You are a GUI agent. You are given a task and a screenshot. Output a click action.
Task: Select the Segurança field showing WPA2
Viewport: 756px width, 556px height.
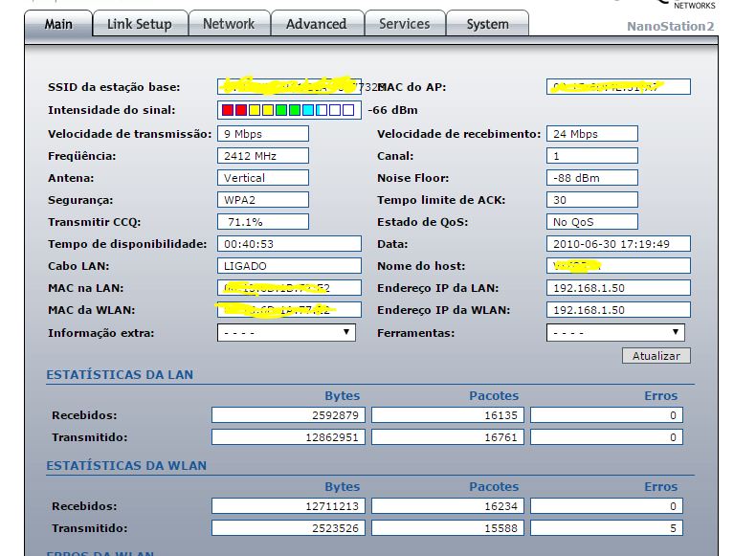click(263, 200)
